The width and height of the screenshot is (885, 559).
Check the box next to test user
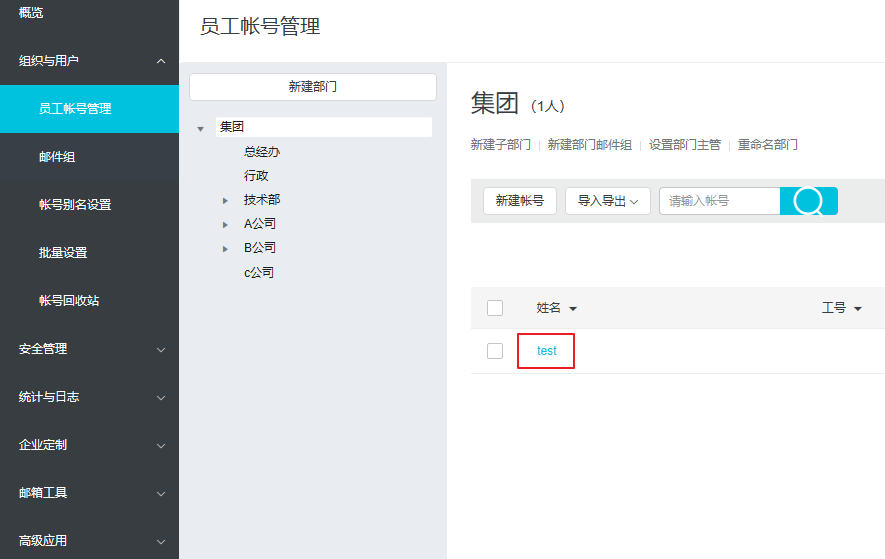click(x=495, y=351)
